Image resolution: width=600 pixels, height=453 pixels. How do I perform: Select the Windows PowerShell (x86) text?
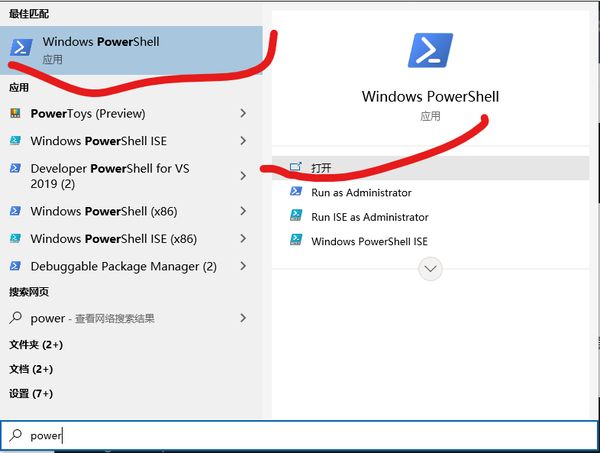[x=104, y=211]
